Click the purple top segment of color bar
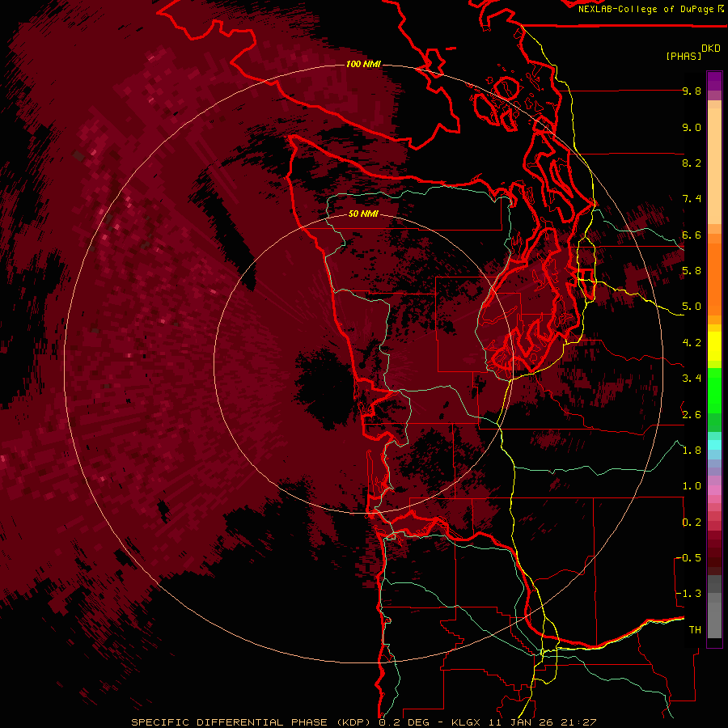 tap(714, 81)
